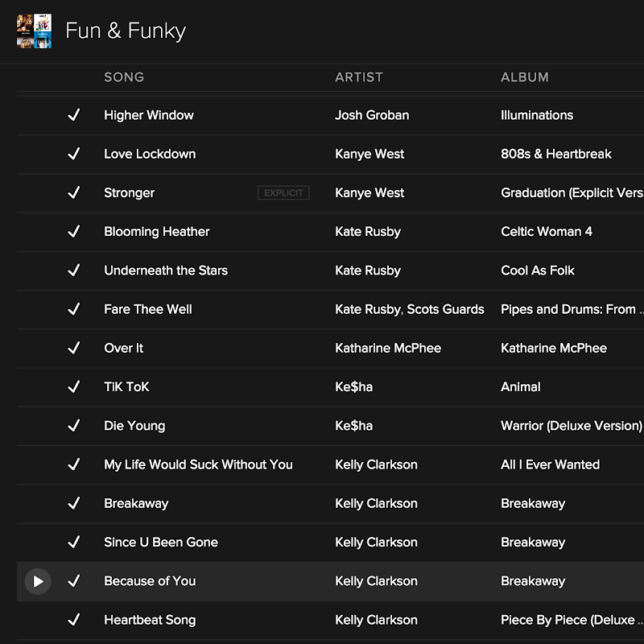The height and width of the screenshot is (644, 644).
Task: Open the album Warrior (Deluxe Version)
Action: coord(572,426)
